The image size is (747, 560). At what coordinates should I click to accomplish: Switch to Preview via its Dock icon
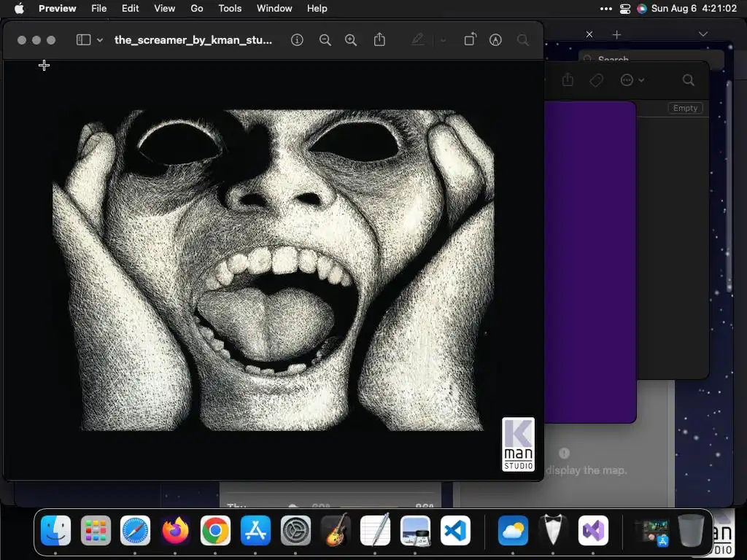pyautogui.click(x=415, y=530)
